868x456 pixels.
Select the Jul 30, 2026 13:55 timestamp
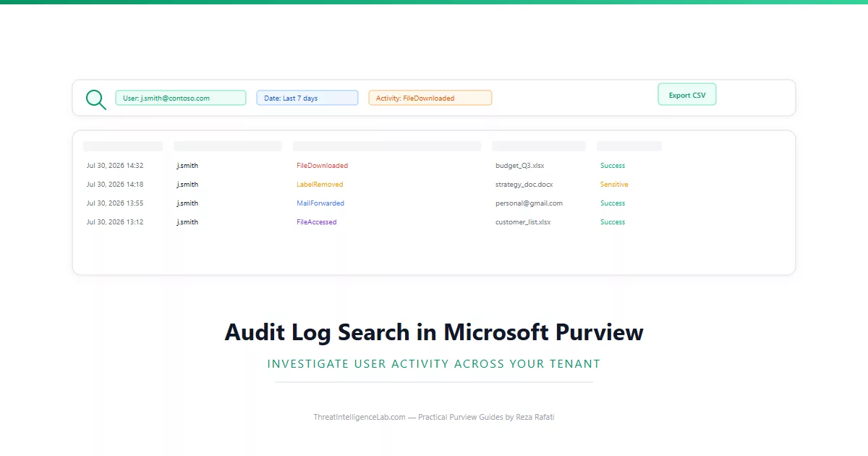pos(115,203)
